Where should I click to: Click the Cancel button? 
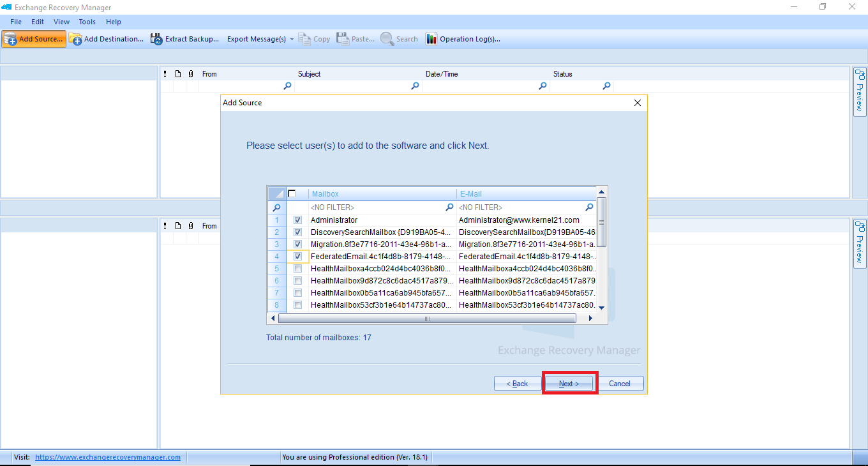pos(620,384)
